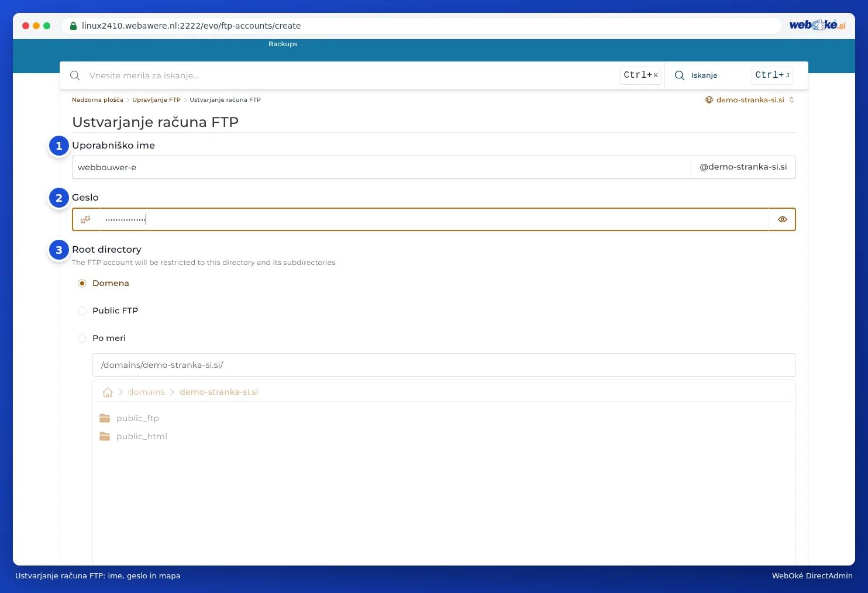The image size is (868, 593).
Task: Click demo-stranka-si.si in the folder breadcrumb
Action: click(219, 392)
